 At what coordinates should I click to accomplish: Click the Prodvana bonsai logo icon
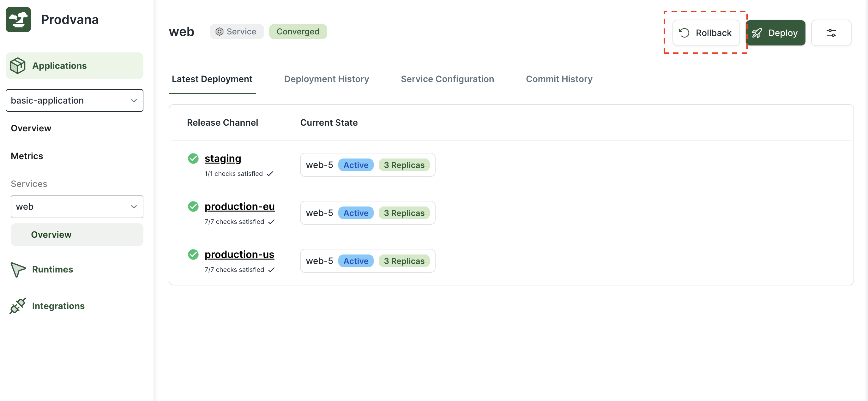pyautogui.click(x=18, y=20)
